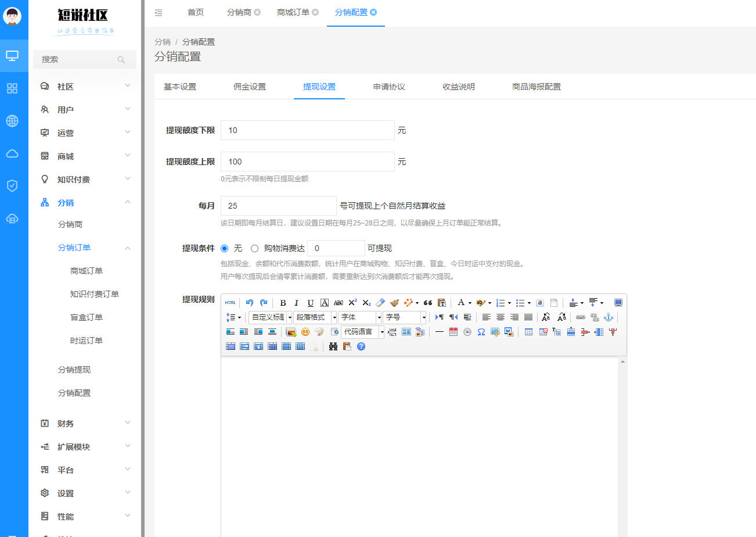Image resolution: width=756 pixels, height=537 pixels.
Task: Open the emoticon picker
Action: 305,332
